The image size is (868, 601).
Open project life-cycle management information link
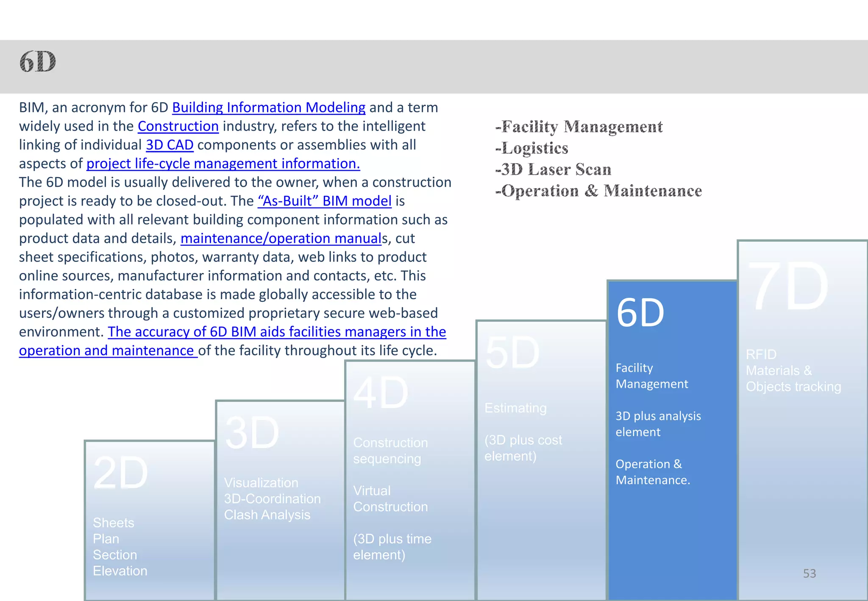click(223, 164)
